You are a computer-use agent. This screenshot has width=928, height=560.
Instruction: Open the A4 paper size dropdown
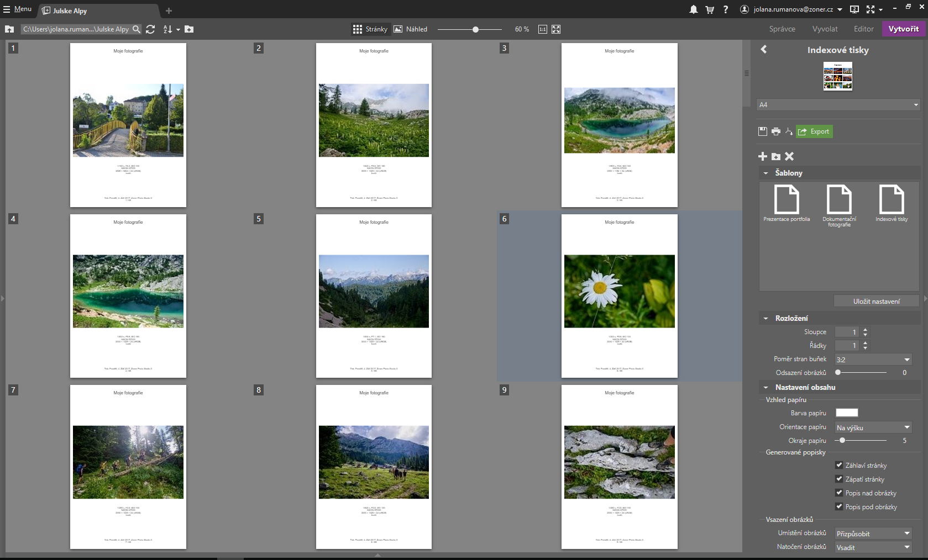pyautogui.click(x=838, y=105)
